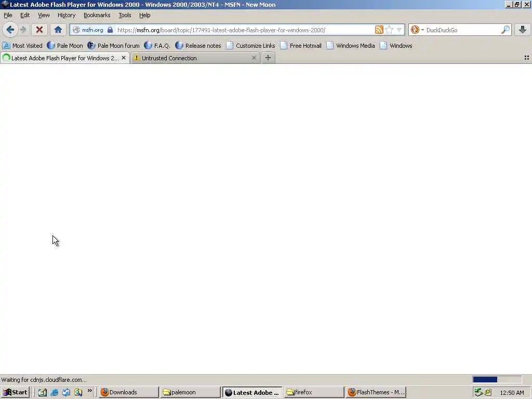Screen dimensions: 532x399
Task: Open the Pale Moon bookmark
Action: point(65,46)
